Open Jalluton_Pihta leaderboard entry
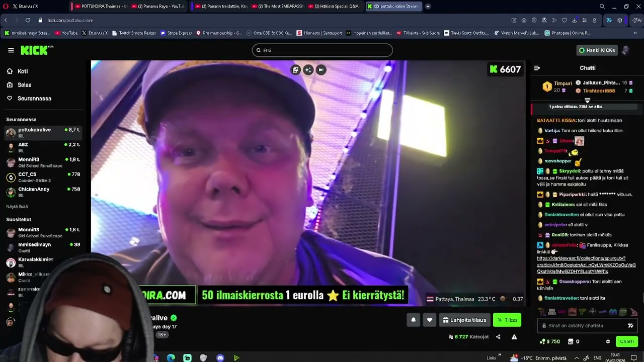The height and width of the screenshot is (362, 644). [604, 82]
